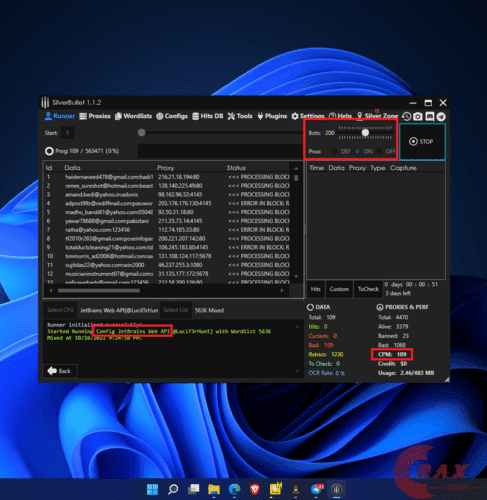Click the Time column in hits panel
Image resolution: width=487 pixels, height=500 pixels.
click(x=317, y=168)
